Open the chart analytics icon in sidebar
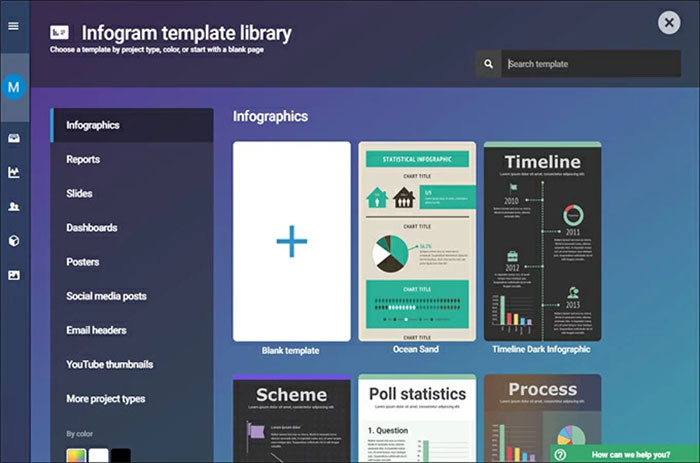 14,172
